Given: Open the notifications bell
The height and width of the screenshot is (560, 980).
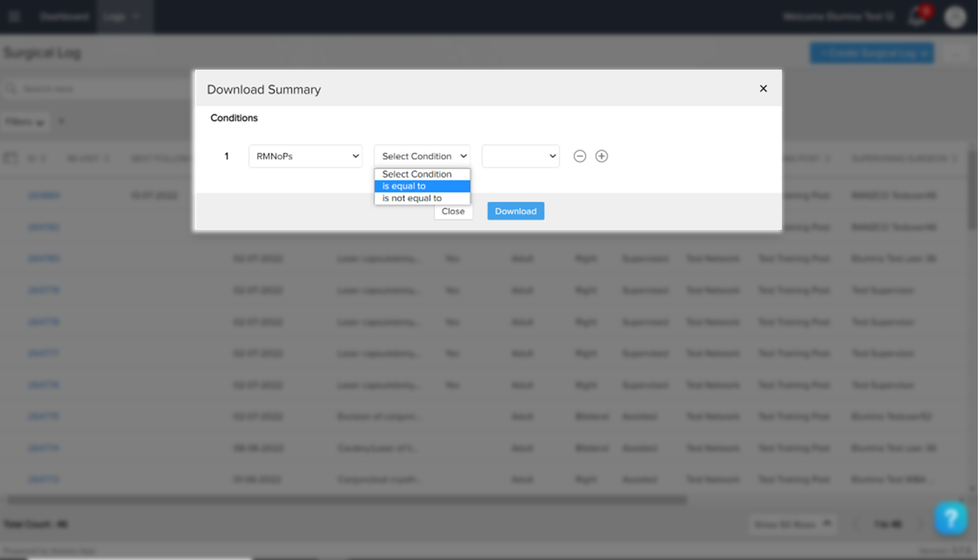Looking at the screenshot, I should [x=918, y=17].
